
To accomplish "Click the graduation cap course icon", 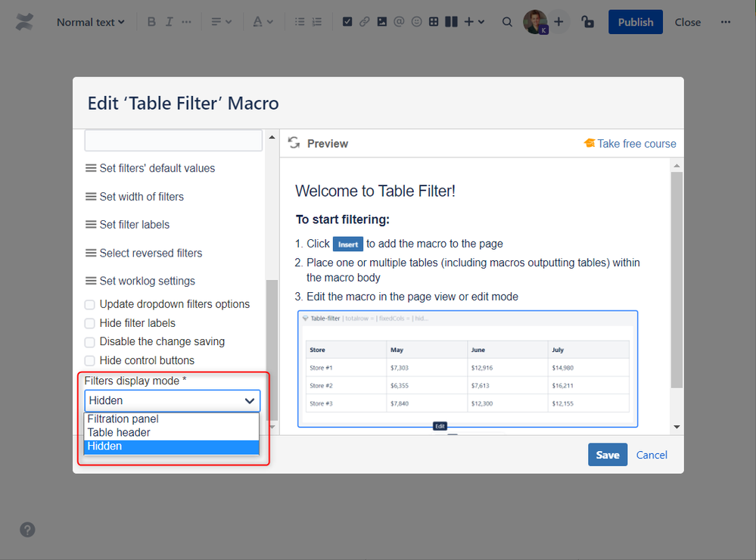I will (x=590, y=143).
